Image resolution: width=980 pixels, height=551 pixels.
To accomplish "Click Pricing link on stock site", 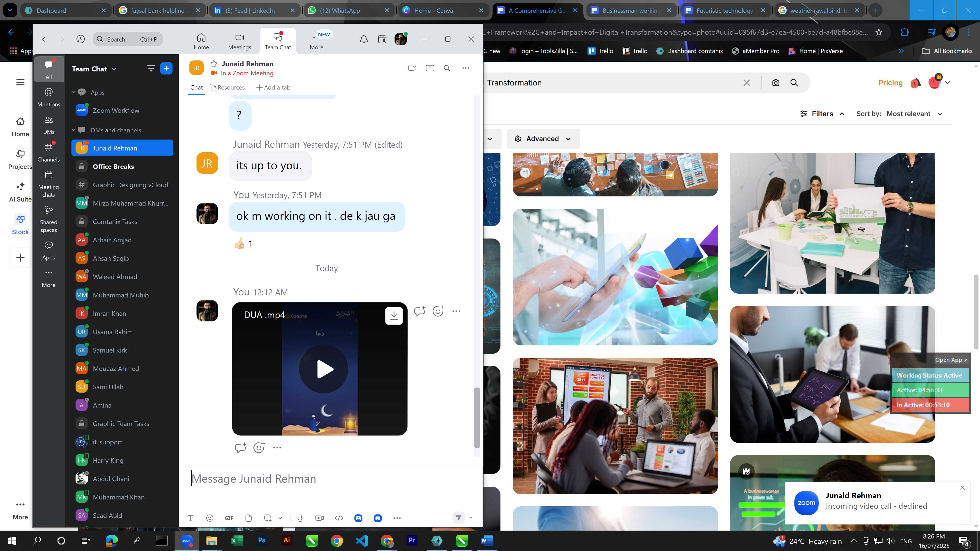I will pyautogui.click(x=890, y=82).
